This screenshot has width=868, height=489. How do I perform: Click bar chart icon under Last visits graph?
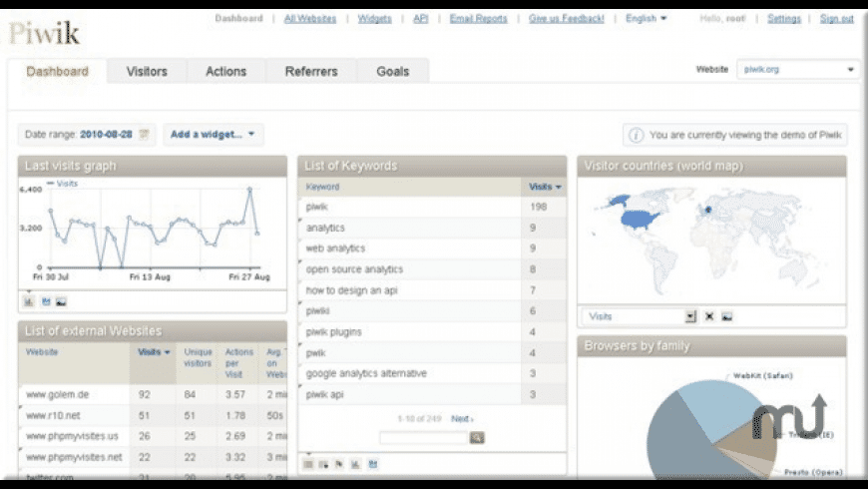tap(29, 301)
